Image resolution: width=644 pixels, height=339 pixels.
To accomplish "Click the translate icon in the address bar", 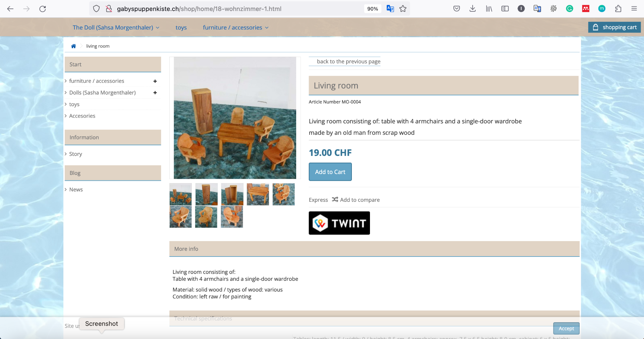I will (x=390, y=9).
